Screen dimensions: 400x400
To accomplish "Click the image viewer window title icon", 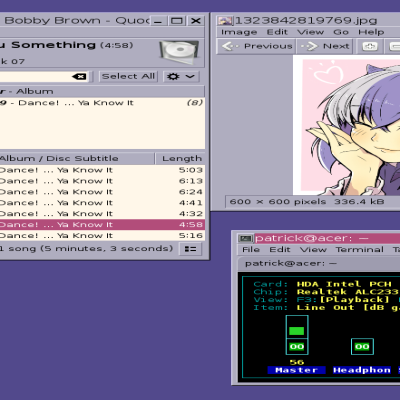I will [225, 21].
